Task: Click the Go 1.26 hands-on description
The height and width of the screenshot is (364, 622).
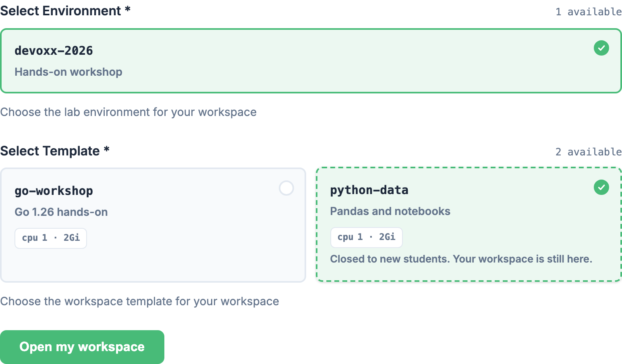Action: click(61, 212)
